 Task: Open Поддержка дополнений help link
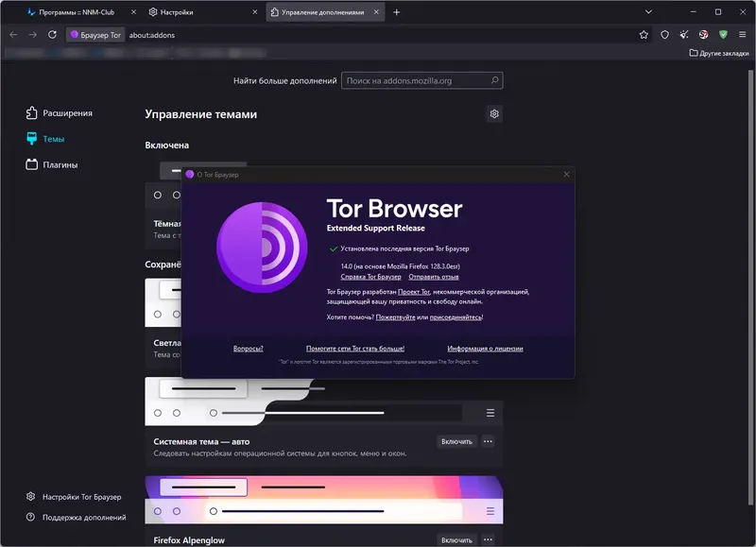tap(76, 517)
